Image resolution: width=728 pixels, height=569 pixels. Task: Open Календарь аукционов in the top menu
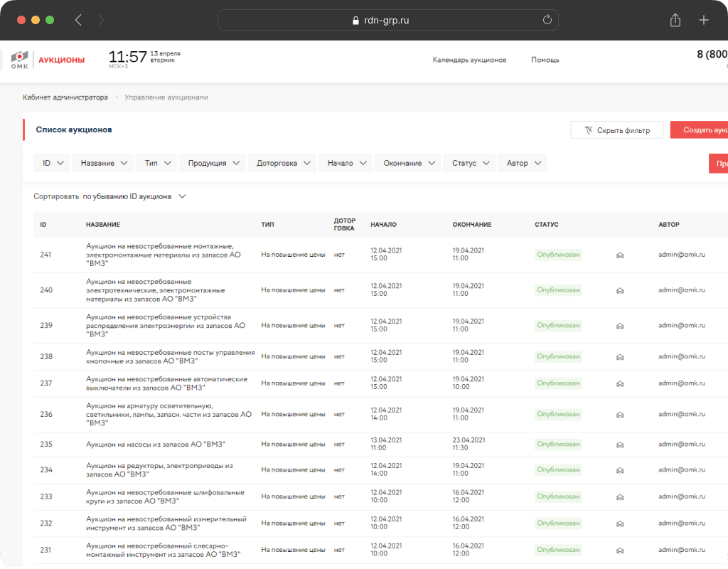point(469,60)
